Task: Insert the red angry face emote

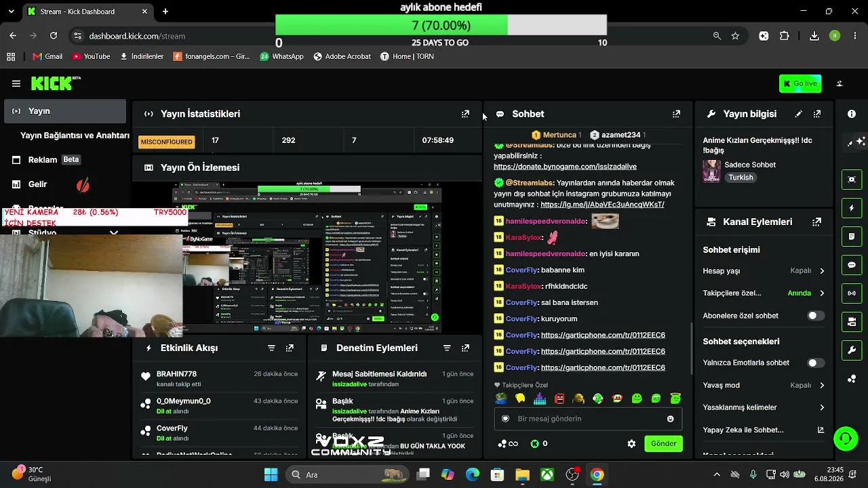Action: (x=559, y=399)
